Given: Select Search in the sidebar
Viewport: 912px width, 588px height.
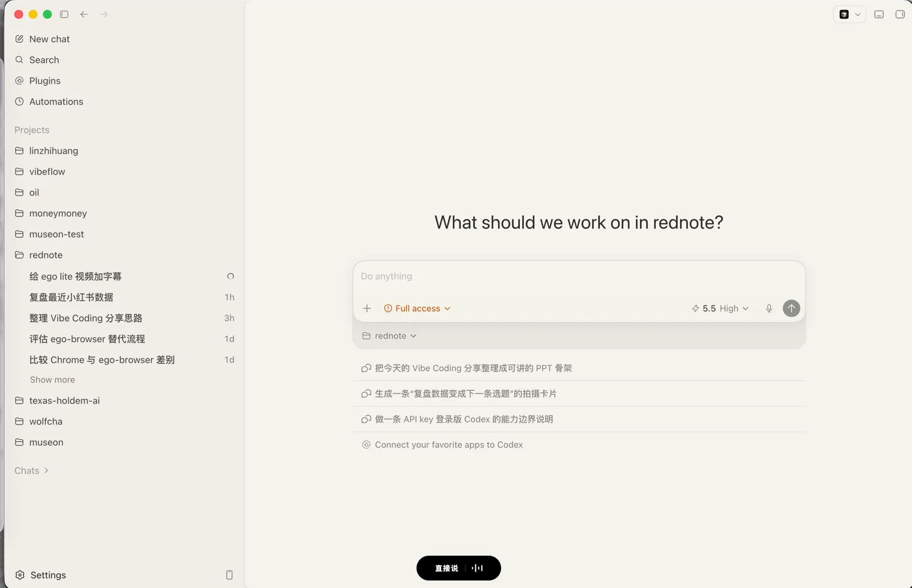Looking at the screenshot, I should (124, 60).
